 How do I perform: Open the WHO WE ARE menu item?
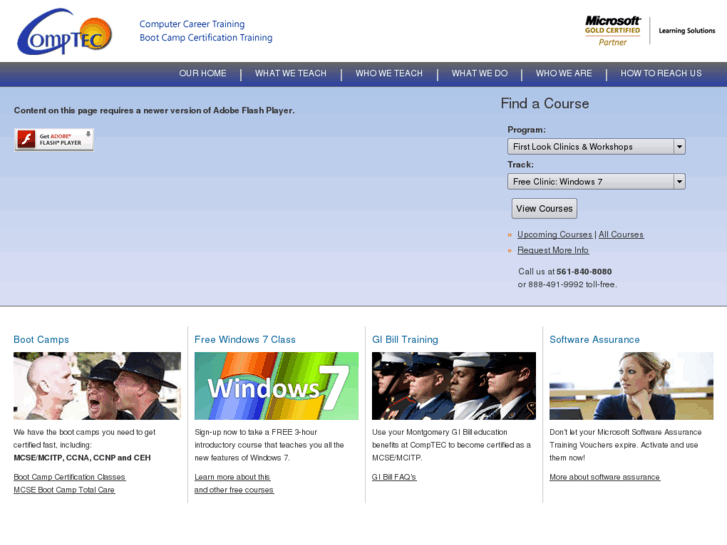[x=564, y=73]
